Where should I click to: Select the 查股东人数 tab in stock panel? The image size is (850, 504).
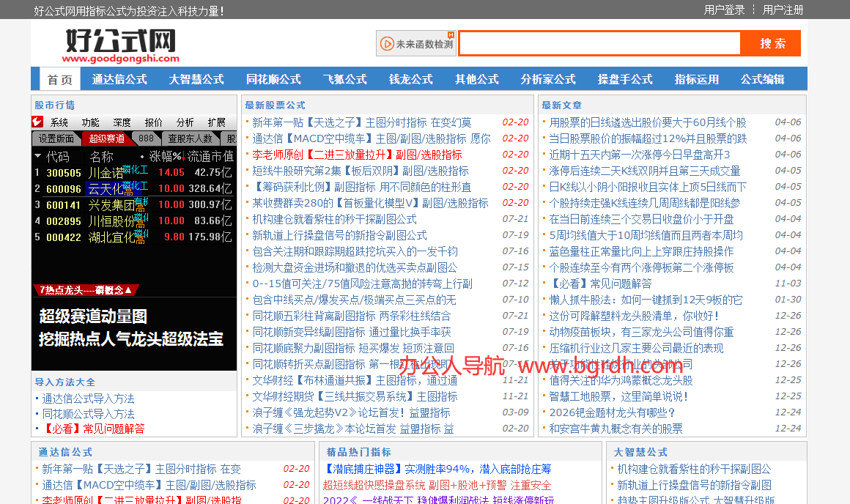[x=191, y=138]
